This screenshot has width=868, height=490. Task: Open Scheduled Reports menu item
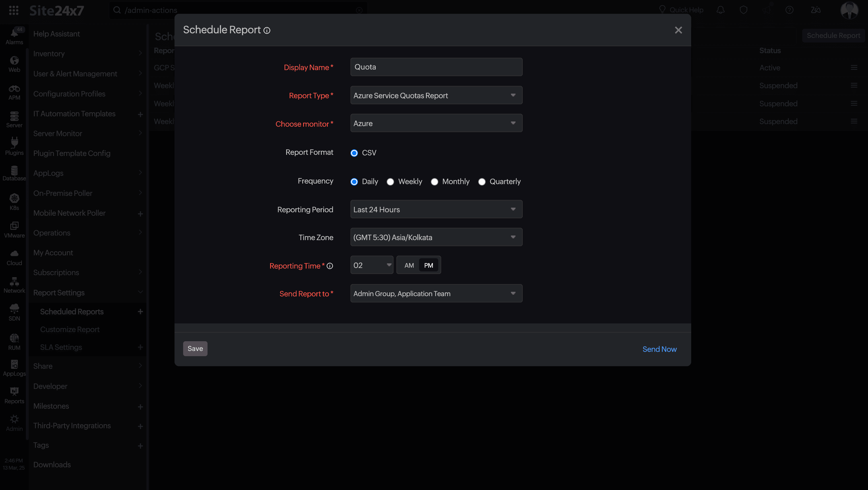point(72,312)
